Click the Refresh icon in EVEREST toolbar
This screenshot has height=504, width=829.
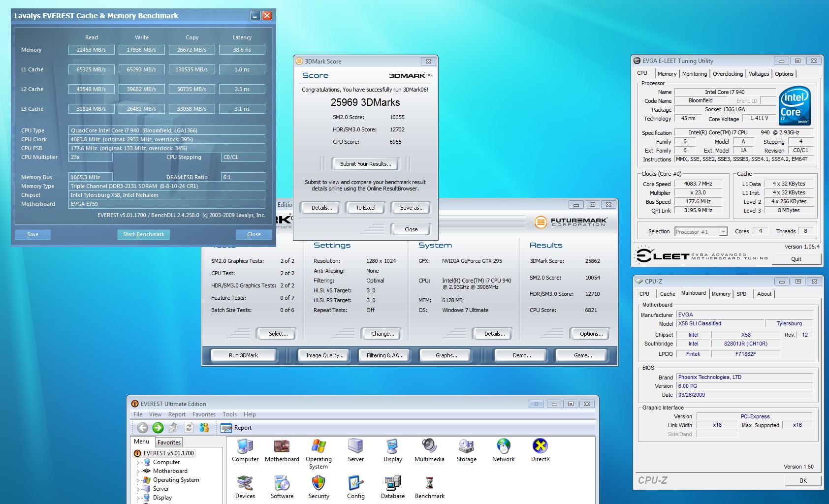(189, 428)
